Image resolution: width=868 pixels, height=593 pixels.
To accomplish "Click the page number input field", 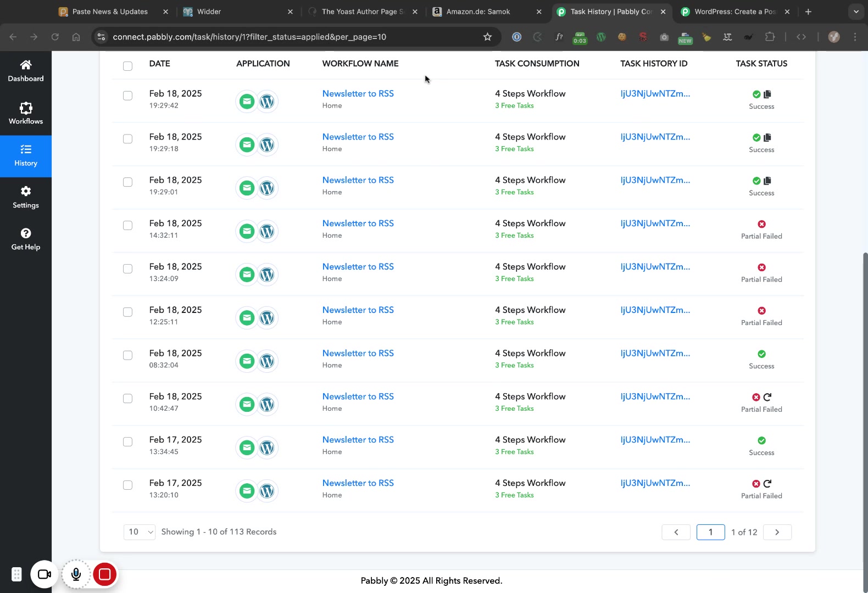I will pyautogui.click(x=710, y=532).
